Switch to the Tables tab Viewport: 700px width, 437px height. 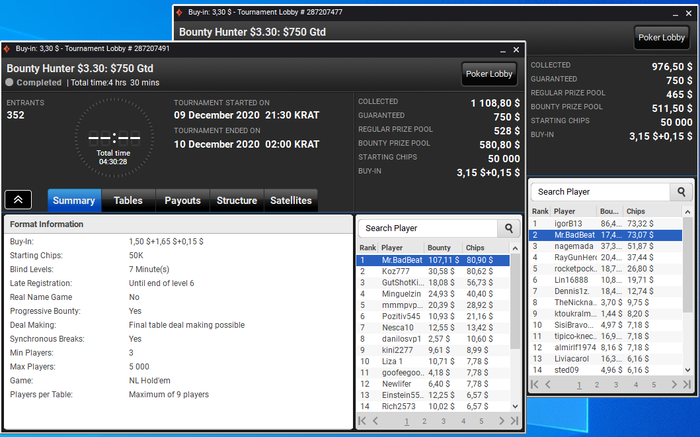click(x=128, y=200)
